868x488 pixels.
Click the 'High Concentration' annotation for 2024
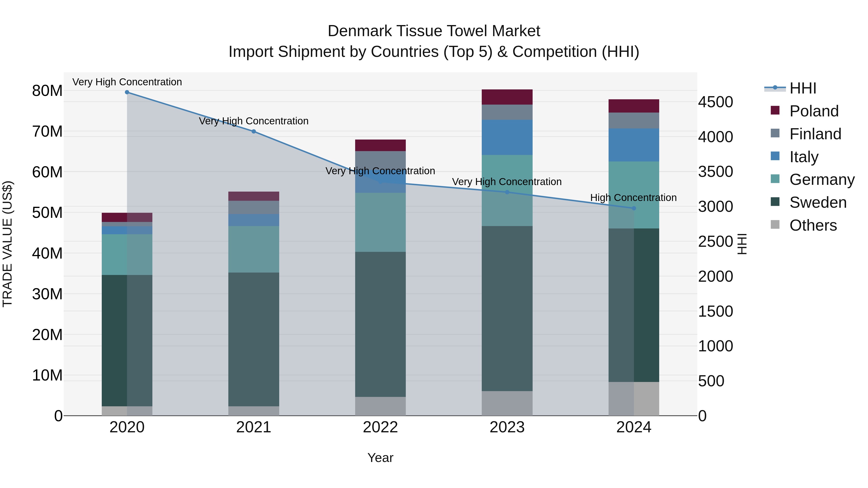(633, 198)
